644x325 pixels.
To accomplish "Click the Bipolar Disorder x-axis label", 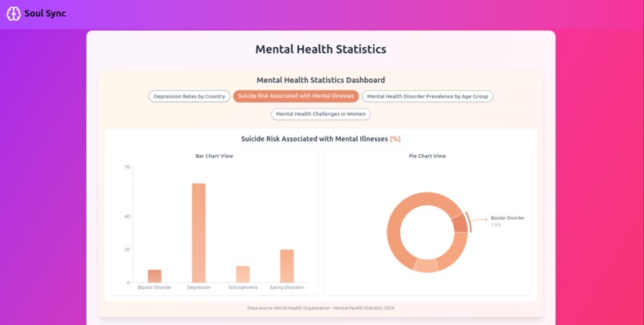I will pyautogui.click(x=154, y=287).
